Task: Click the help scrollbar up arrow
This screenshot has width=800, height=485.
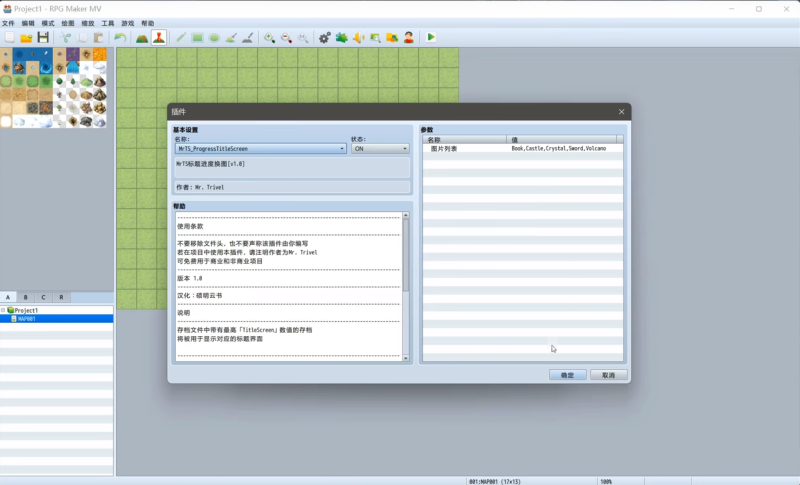Action: pos(406,215)
